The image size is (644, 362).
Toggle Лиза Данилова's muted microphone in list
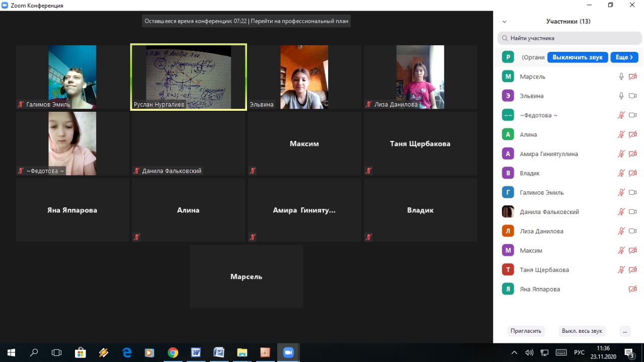tap(621, 231)
